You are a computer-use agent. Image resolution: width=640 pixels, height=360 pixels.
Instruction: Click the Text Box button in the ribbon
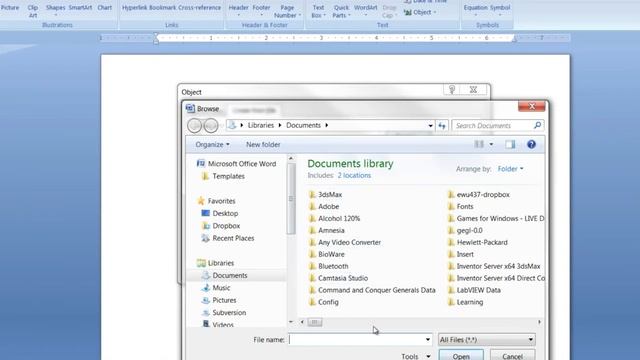pyautogui.click(x=318, y=11)
